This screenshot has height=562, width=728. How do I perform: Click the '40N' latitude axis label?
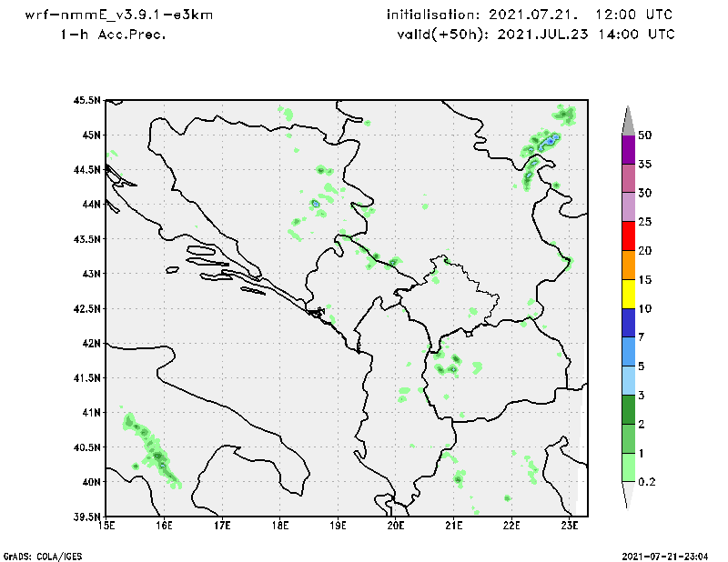(x=92, y=482)
